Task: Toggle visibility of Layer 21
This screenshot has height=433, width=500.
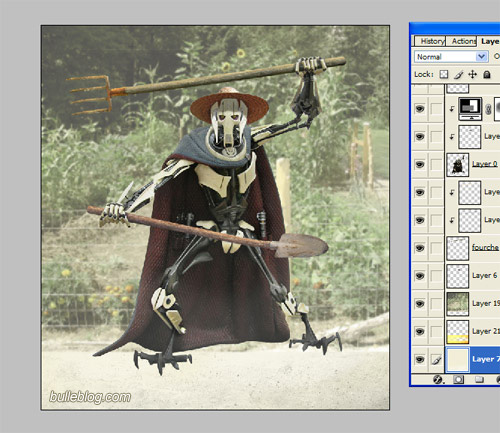Action: (420, 332)
